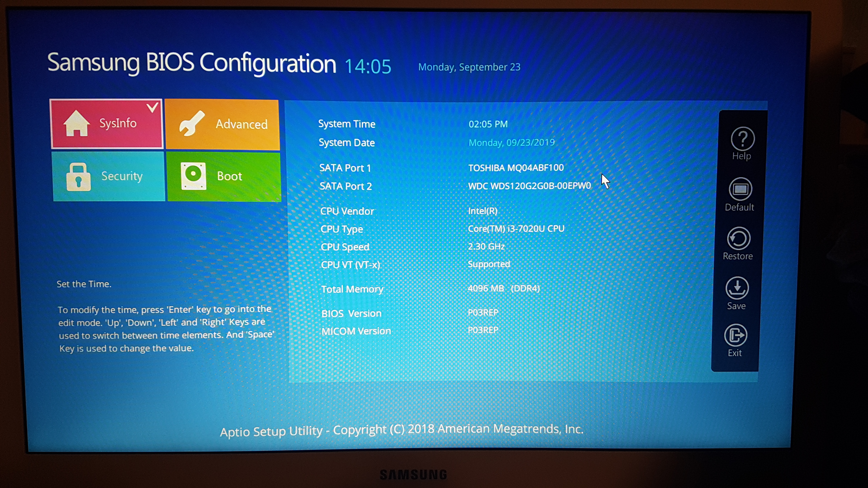Click the Save download icon

737,288
